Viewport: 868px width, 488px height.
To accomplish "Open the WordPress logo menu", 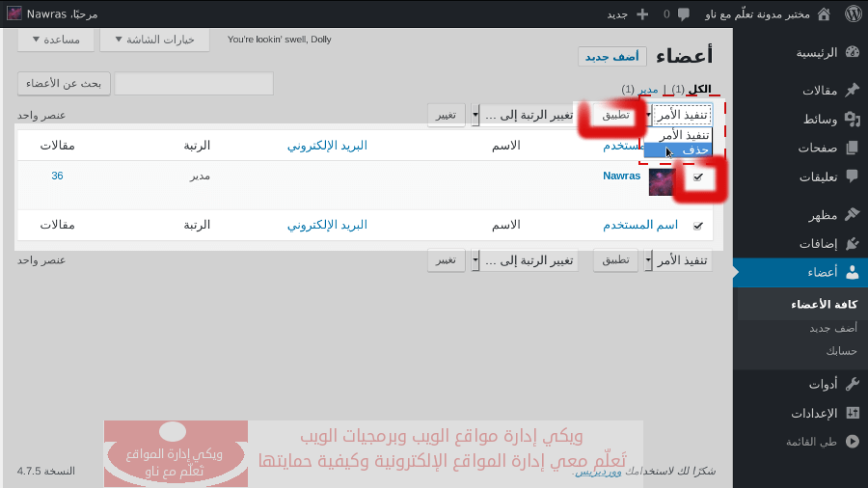I will point(853,14).
